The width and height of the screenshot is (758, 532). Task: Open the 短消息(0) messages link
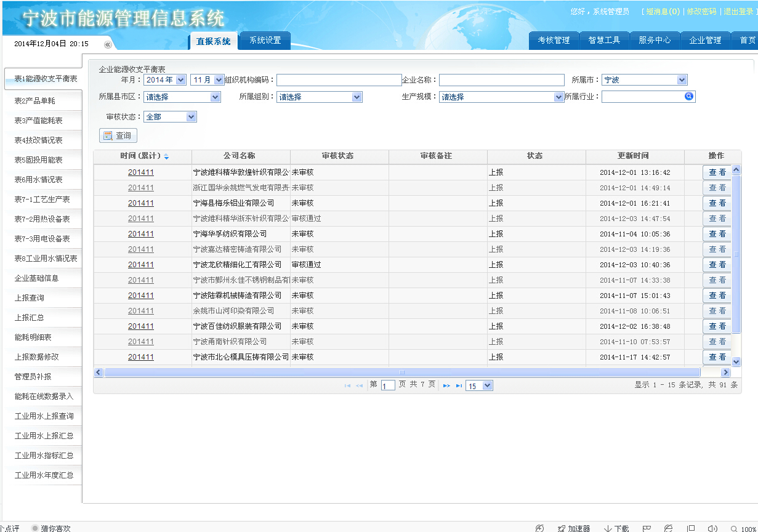click(x=663, y=12)
